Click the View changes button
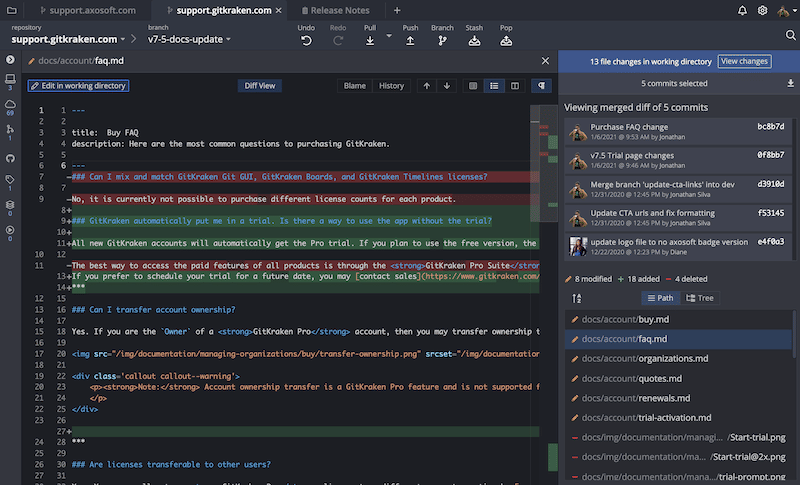This screenshot has height=485, width=800. tap(744, 61)
